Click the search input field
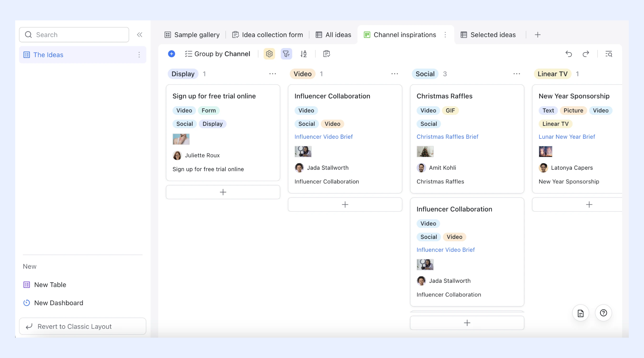This screenshot has height=358, width=644. coord(74,35)
